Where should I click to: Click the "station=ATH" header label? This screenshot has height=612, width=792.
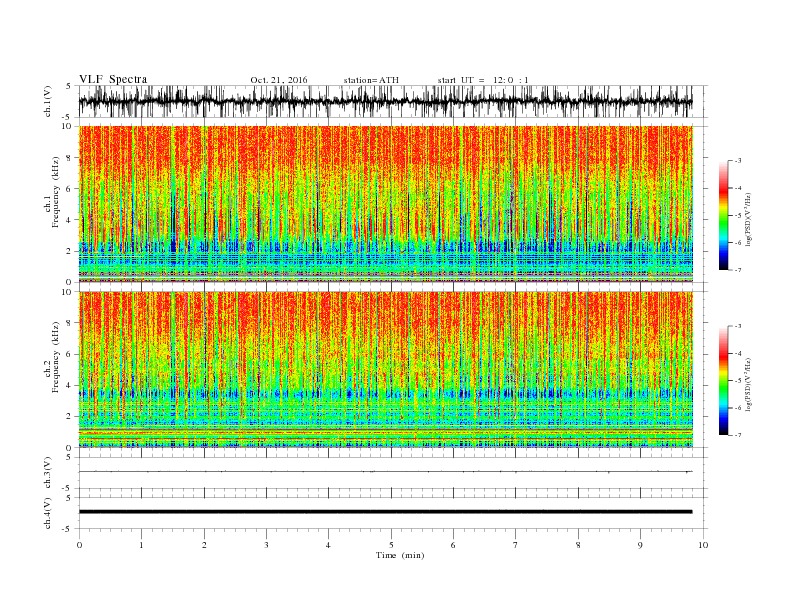(x=371, y=80)
